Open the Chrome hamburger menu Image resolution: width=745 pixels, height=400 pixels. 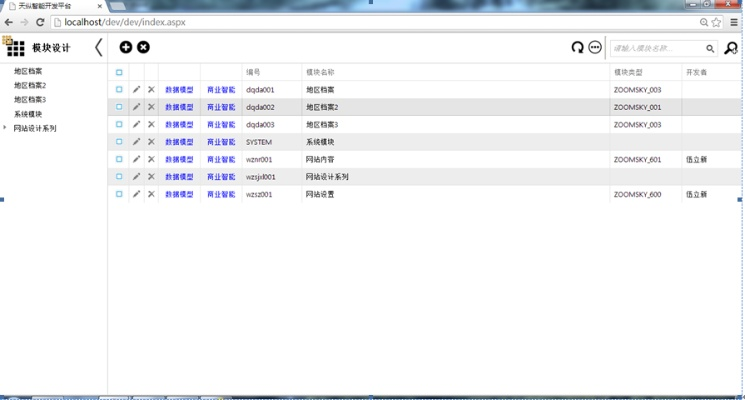coord(733,21)
